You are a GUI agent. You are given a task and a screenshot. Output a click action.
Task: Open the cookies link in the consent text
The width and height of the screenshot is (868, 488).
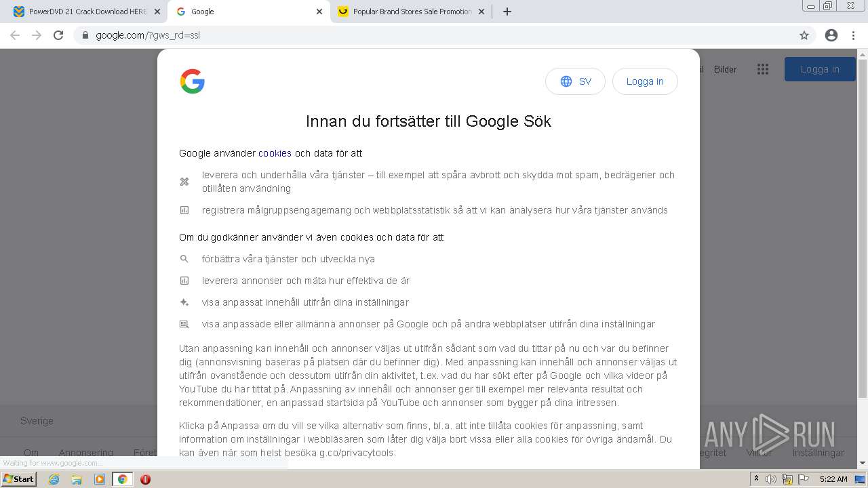[275, 153]
